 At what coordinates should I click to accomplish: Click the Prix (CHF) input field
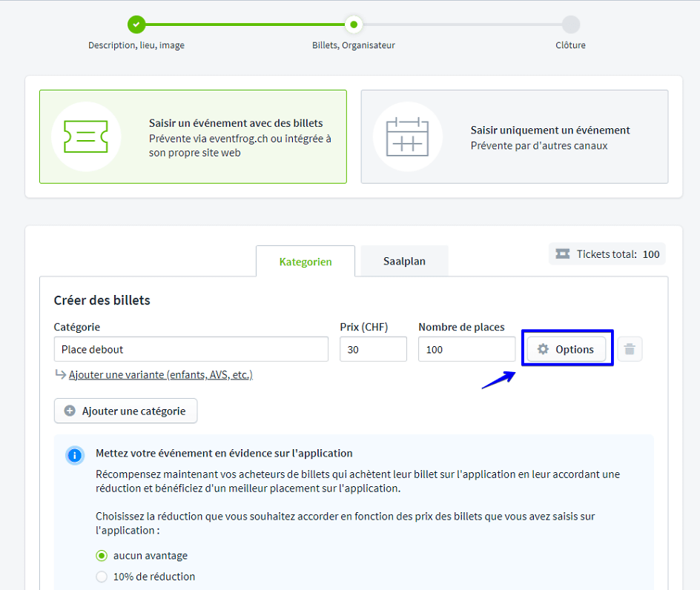pyautogui.click(x=373, y=349)
